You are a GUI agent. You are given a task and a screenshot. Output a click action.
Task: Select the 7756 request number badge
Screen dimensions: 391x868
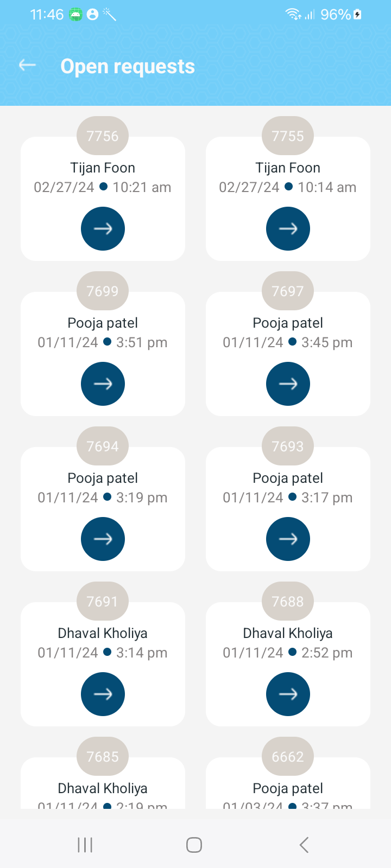click(x=103, y=136)
